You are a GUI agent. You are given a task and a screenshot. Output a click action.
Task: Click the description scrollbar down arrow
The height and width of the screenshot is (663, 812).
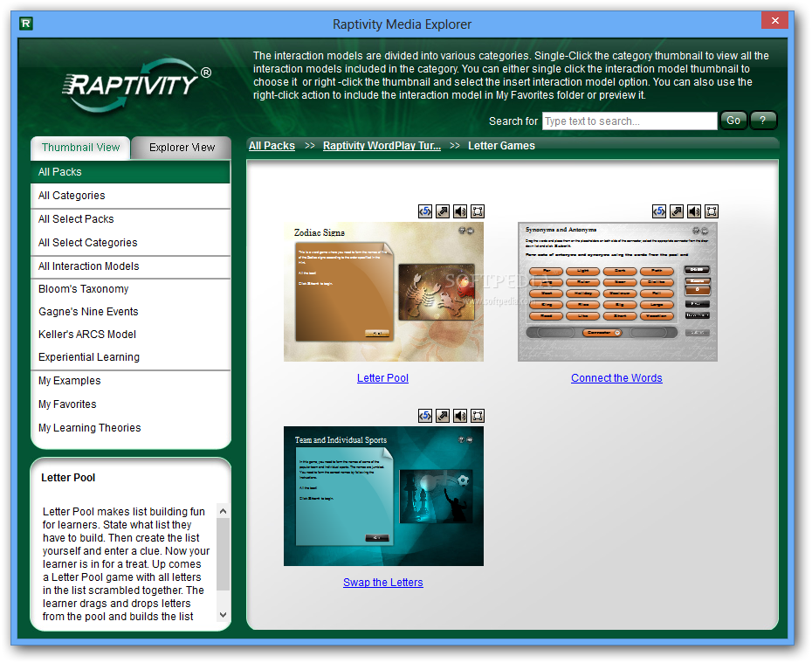point(224,615)
